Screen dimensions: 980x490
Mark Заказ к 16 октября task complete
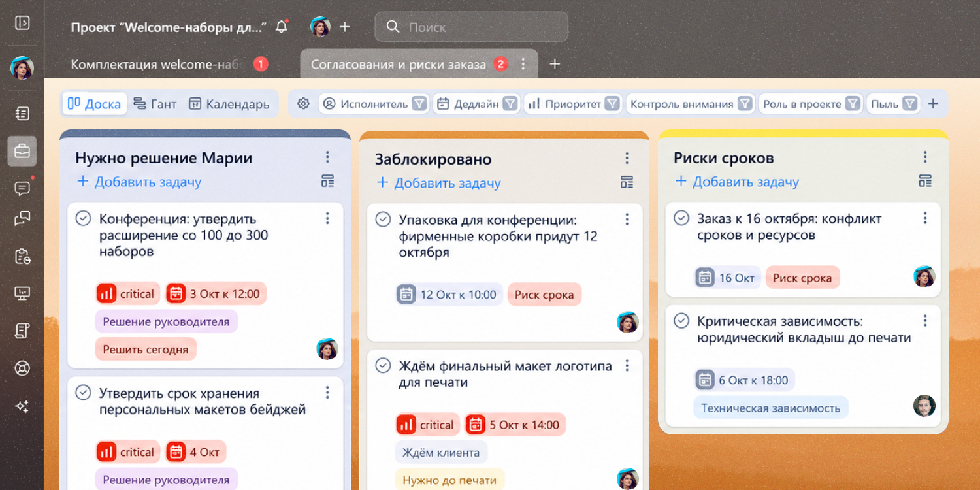click(681, 218)
